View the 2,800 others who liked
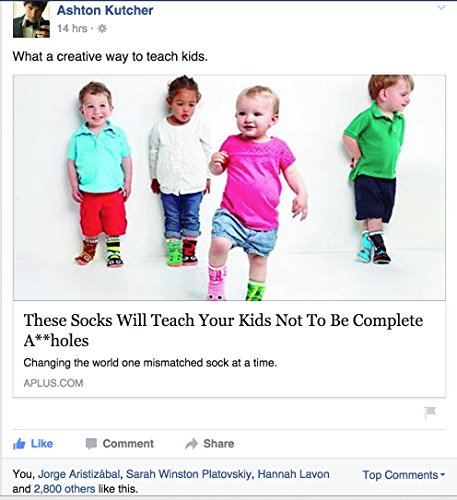 (x=64, y=489)
